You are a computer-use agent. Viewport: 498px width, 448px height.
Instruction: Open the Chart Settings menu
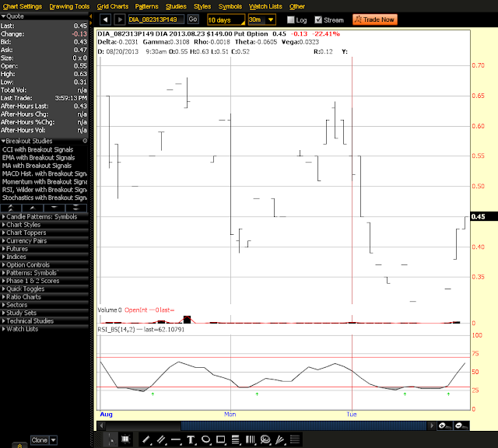pyautogui.click(x=23, y=6)
